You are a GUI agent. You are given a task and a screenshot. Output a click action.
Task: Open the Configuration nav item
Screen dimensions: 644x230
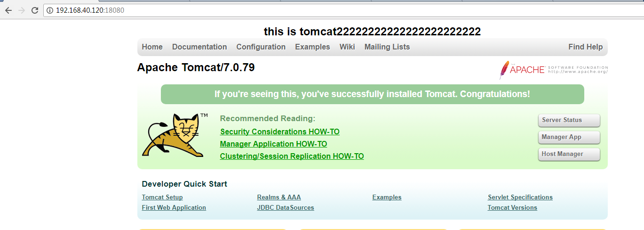(x=261, y=47)
